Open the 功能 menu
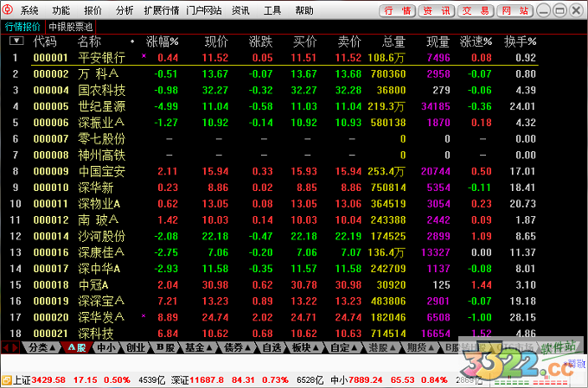The width and height of the screenshot is (588, 388). tap(61, 10)
